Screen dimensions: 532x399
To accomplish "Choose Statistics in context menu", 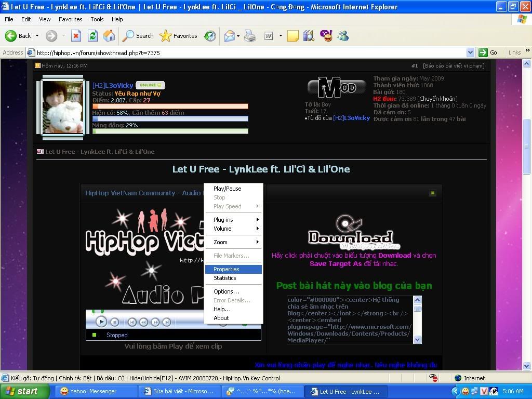I will click(233, 278).
